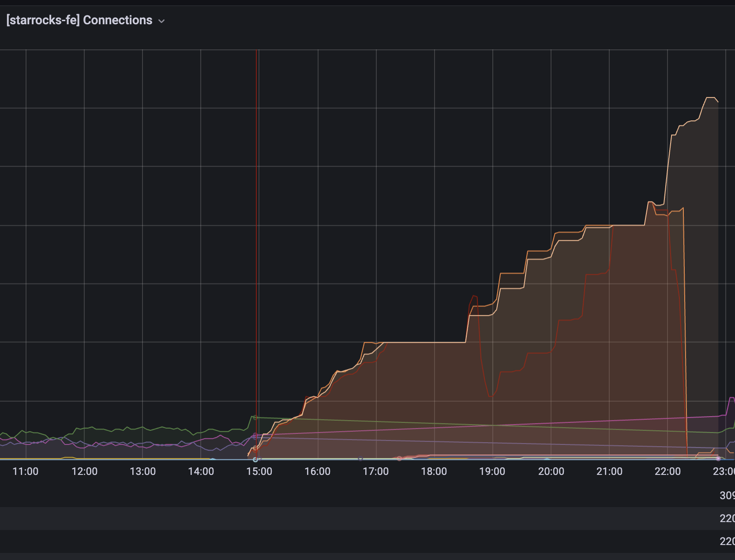Click the circle data marker on axis at 15:00
Viewport: 735px width, 560px height.
pos(255,459)
